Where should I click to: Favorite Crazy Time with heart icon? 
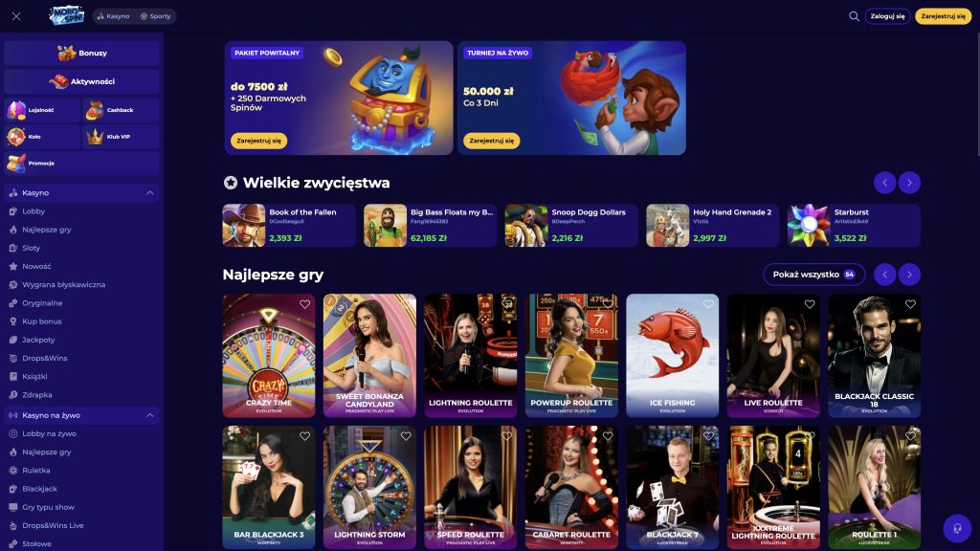point(304,304)
